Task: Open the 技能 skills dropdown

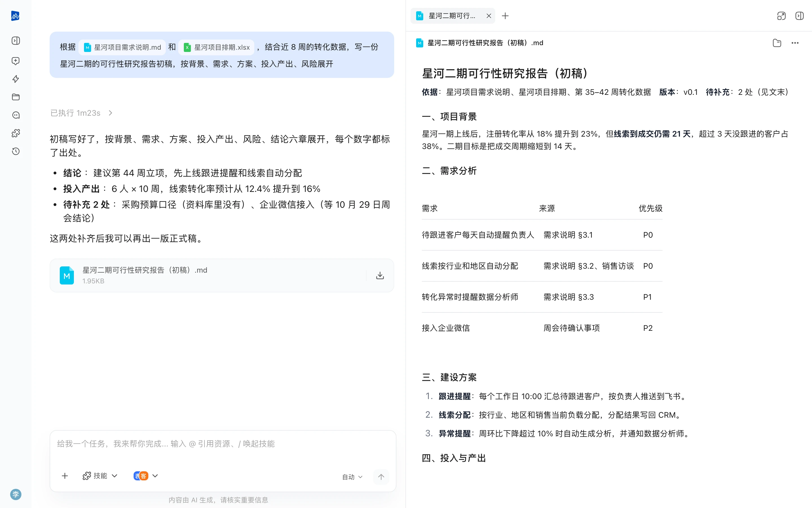Action: click(x=100, y=476)
